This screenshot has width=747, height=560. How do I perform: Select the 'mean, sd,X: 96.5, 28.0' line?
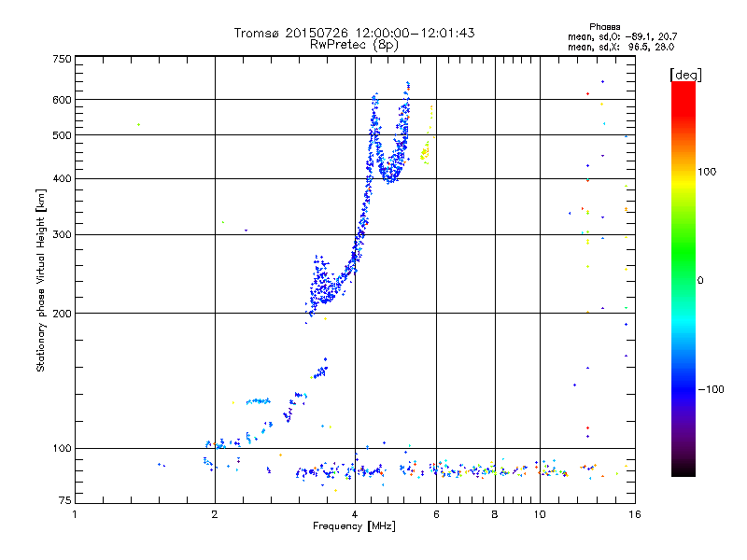(621, 47)
